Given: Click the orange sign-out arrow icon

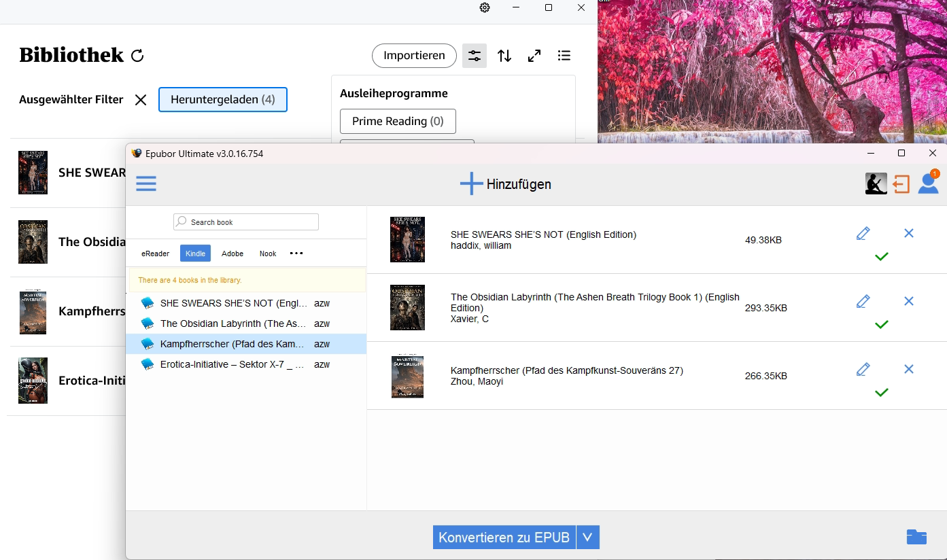Looking at the screenshot, I should [x=901, y=184].
